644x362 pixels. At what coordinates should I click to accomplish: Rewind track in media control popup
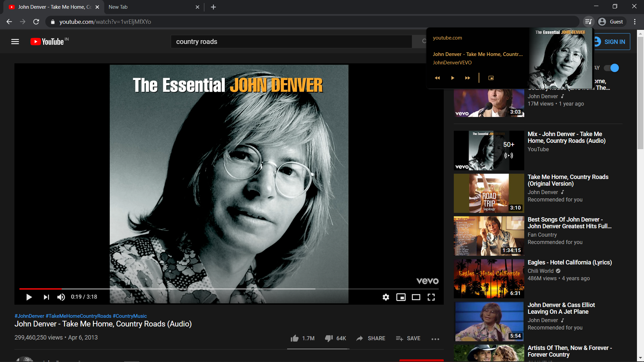437,78
